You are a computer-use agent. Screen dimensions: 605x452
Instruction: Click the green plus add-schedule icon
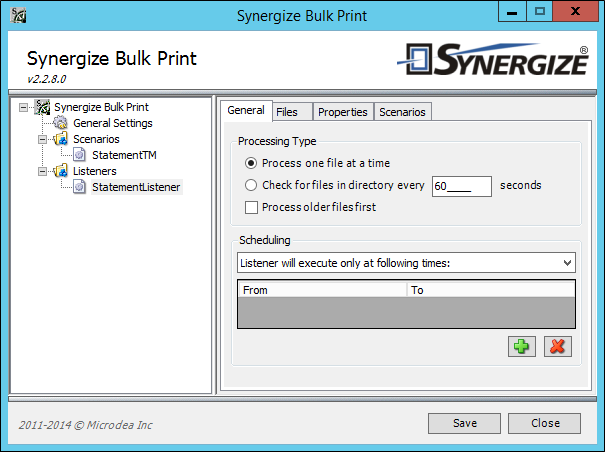[522, 346]
